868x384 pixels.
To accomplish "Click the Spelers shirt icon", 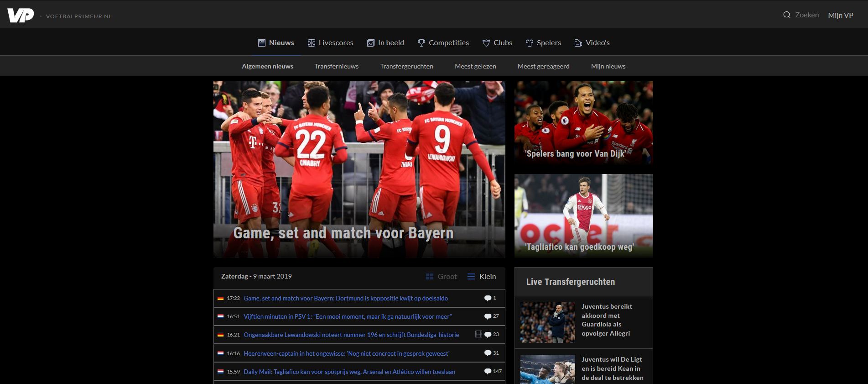I will click(530, 43).
